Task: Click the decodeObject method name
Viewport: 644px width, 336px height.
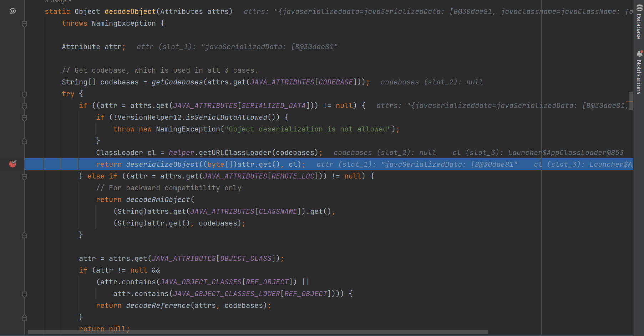Action: coord(130,11)
